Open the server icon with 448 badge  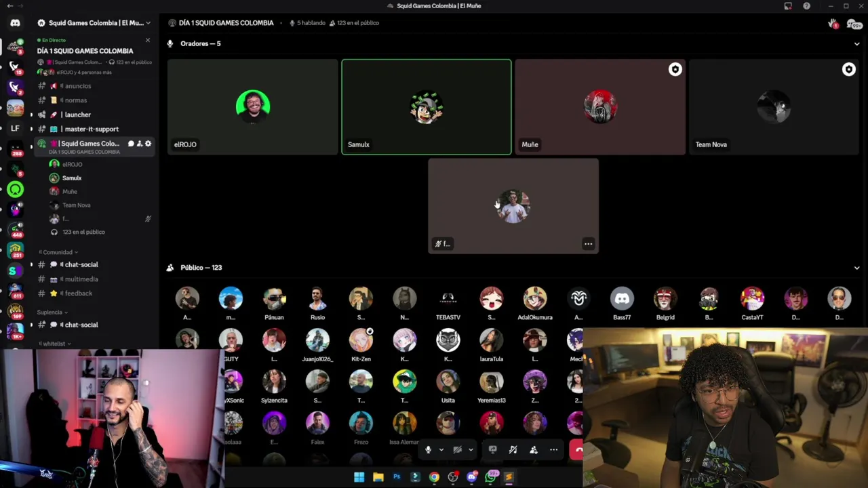(x=15, y=230)
